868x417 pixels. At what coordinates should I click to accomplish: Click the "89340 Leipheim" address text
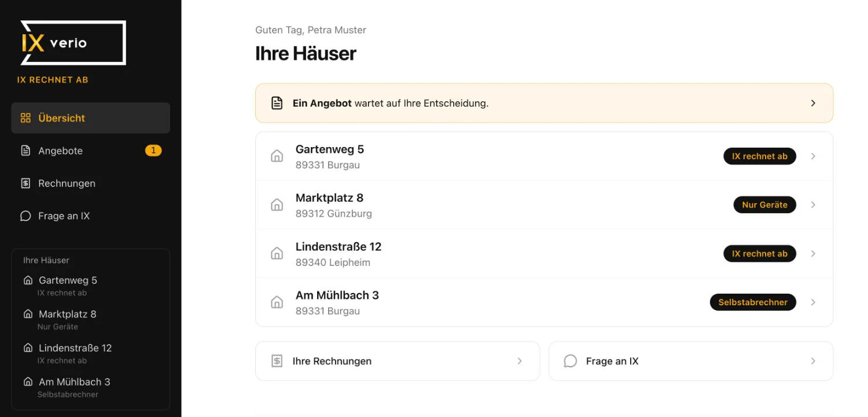point(333,262)
